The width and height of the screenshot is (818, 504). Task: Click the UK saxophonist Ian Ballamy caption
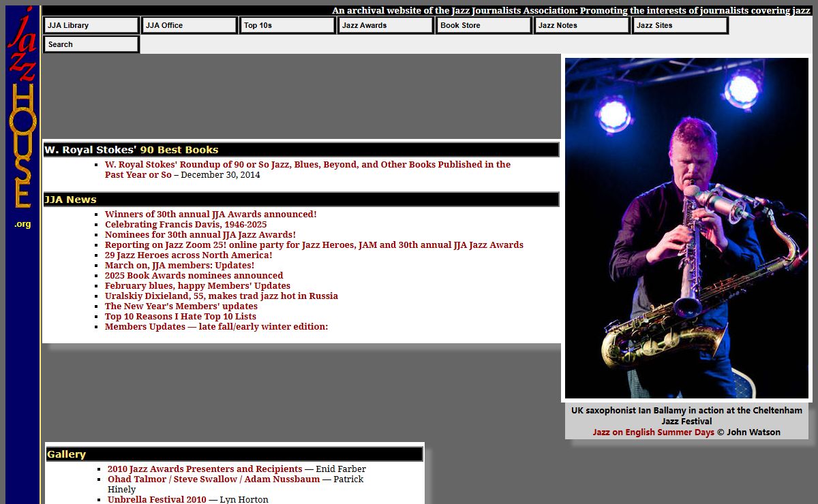point(686,415)
